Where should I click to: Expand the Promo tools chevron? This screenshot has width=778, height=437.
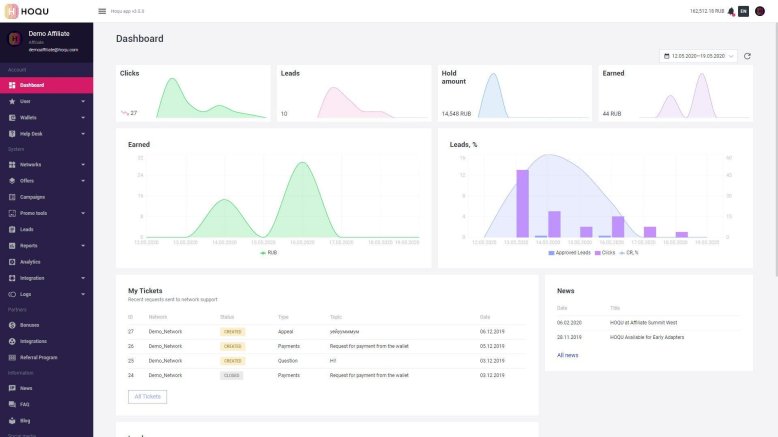(x=83, y=213)
